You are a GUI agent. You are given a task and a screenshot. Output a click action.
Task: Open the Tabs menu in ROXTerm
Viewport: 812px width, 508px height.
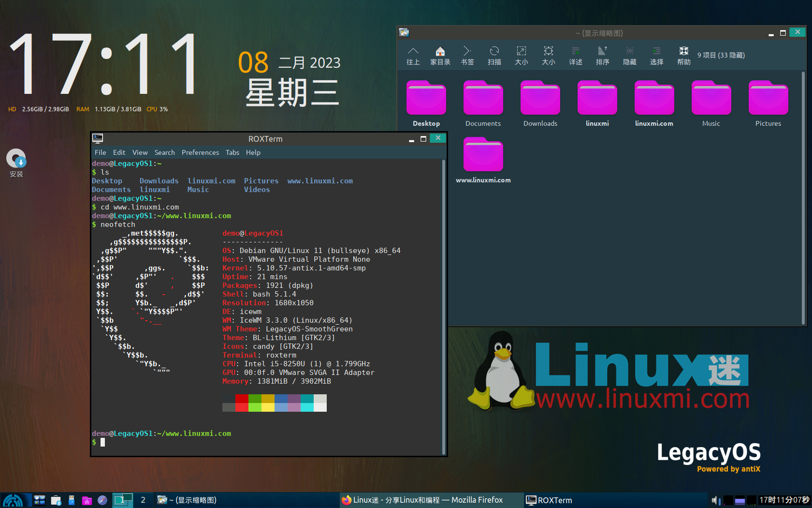(x=232, y=152)
